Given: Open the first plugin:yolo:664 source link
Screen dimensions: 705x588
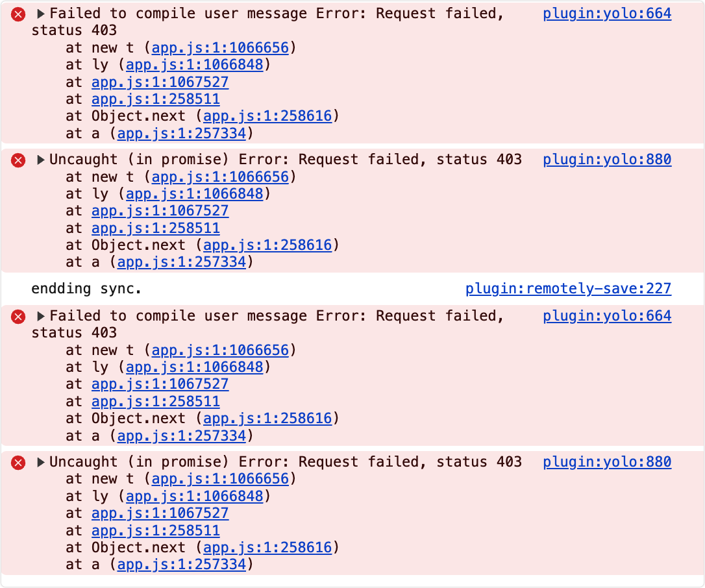Looking at the screenshot, I should pyautogui.click(x=607, y=14).
